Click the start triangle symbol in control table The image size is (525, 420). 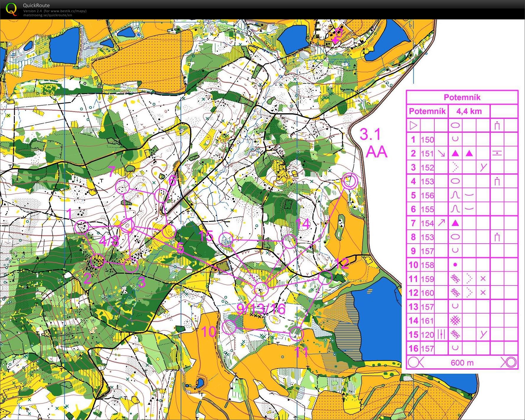(x=413, y=125)
